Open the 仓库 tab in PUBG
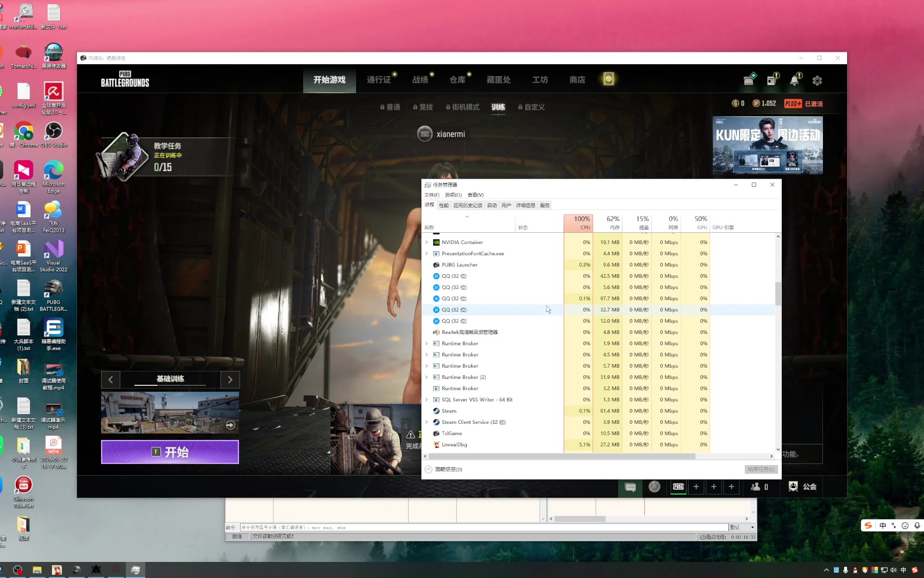The width and height of the screenshot is (924, 578). click(x=458, y=80)
